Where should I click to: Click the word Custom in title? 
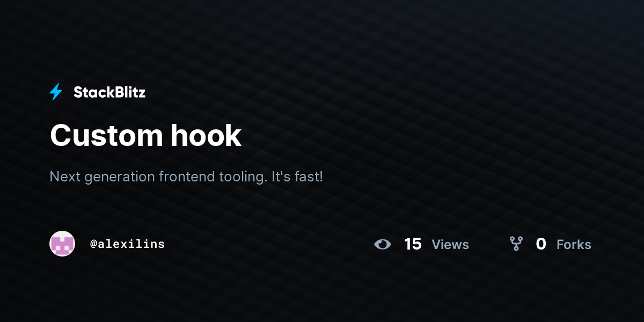point(107,135)
